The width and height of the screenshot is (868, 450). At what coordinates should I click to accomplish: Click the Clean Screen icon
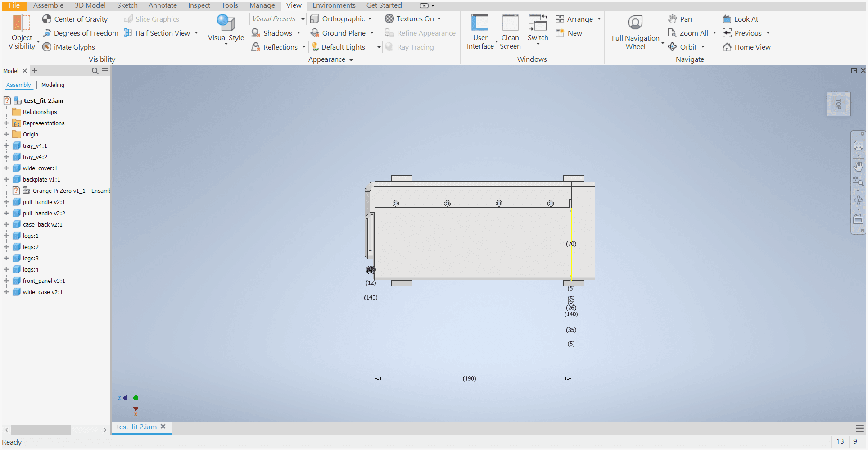click(510, 32)
